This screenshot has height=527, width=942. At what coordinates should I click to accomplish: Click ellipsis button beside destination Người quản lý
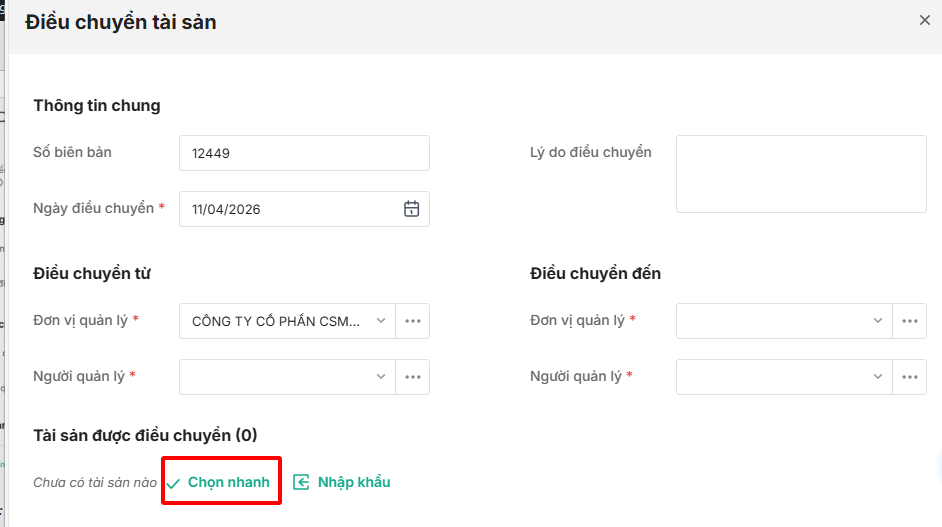(910, 377)
